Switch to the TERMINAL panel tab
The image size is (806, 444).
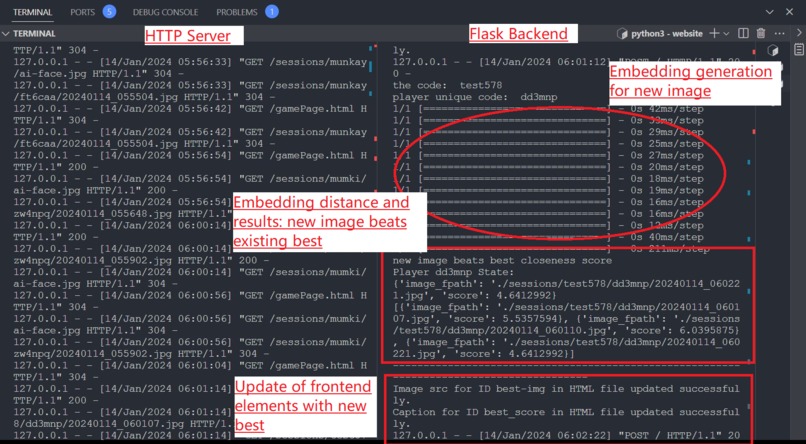(x=32, y=12)
